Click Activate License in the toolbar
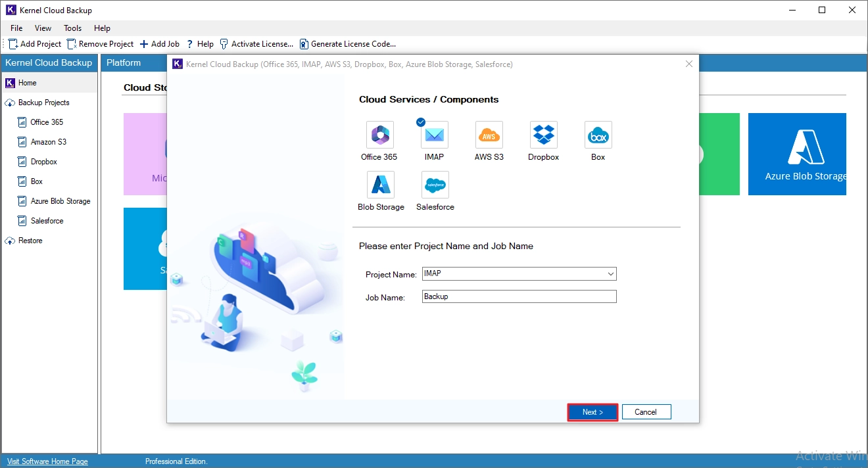This screenshot has height=468, width=868. coord(256,44)
